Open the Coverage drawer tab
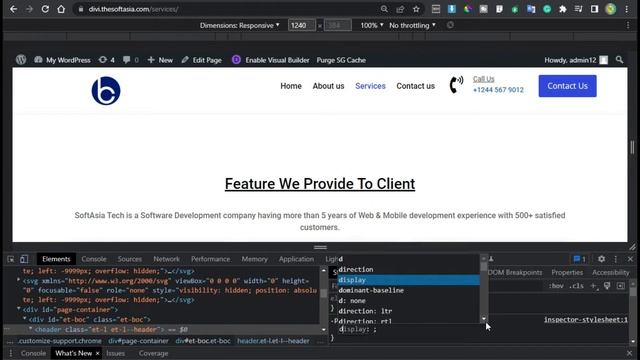The image size is (640, 360). coord(153,353)
